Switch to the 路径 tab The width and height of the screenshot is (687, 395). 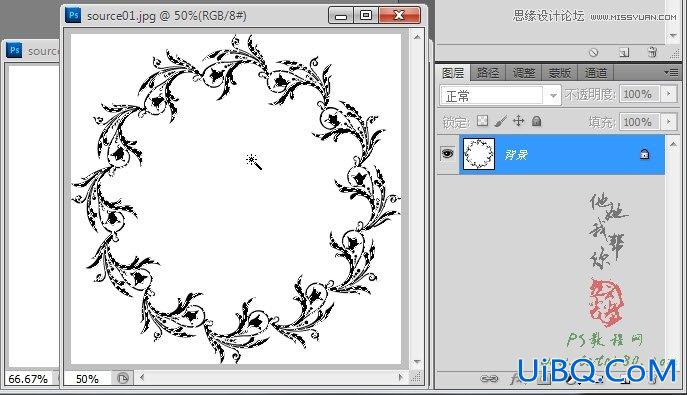[x=488, y=73]
